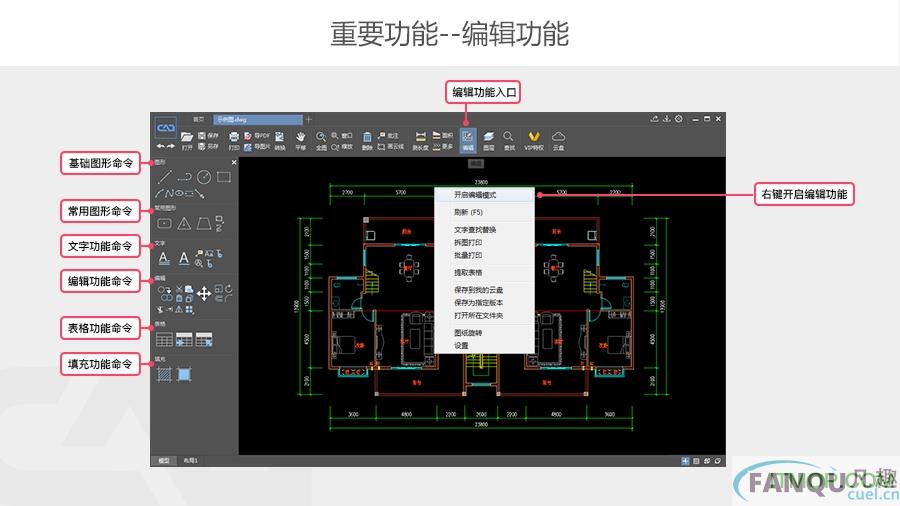The image size is (900, 506).
Task: Click the redo arrow under the CAD logo
Action: click(x=171, y=146)
